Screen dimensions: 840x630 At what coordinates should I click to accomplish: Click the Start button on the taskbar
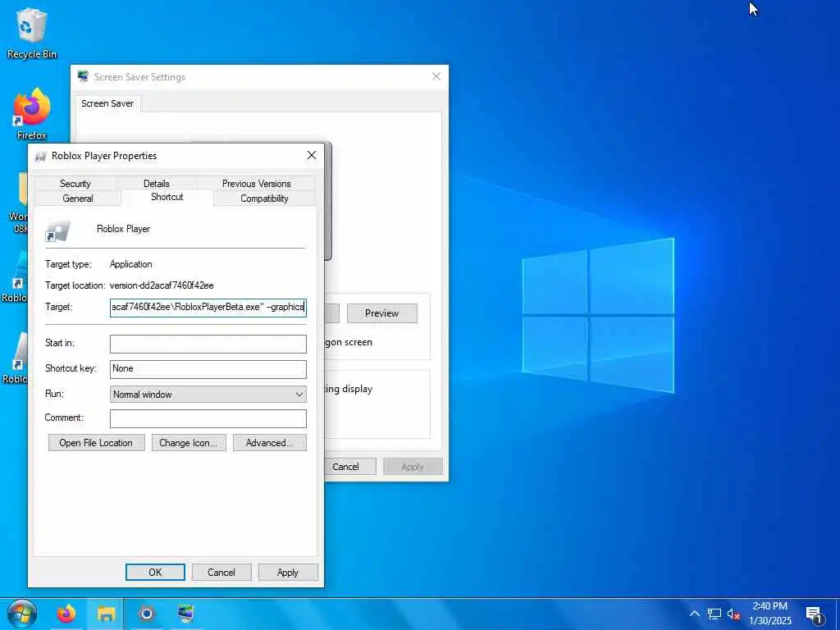(x=22, y=614)
